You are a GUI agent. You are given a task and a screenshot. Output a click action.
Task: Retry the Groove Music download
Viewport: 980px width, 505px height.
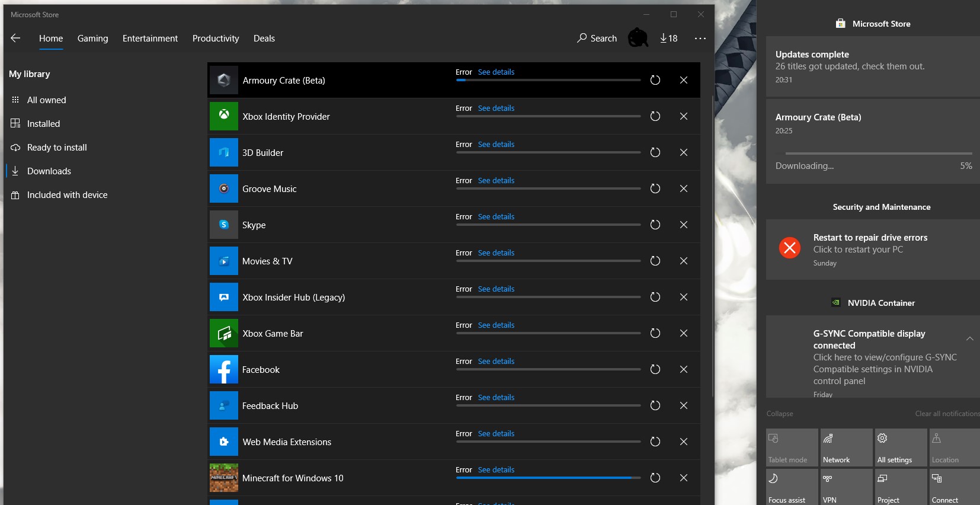655,188
